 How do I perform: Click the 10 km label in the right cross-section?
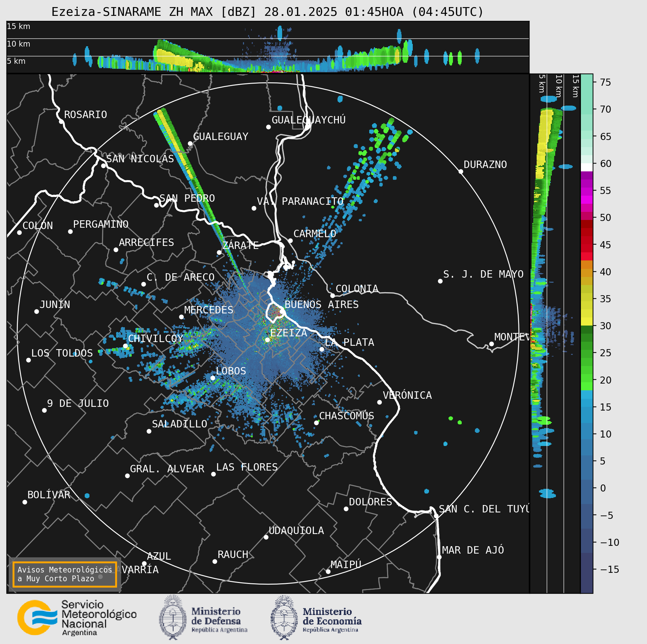click(x=559, y=86)
